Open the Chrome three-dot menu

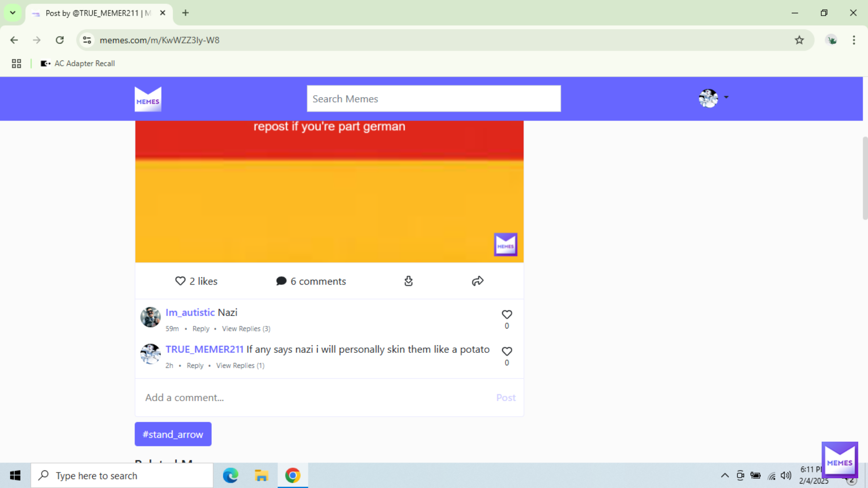pyautogui.click(x=854, y=40)
